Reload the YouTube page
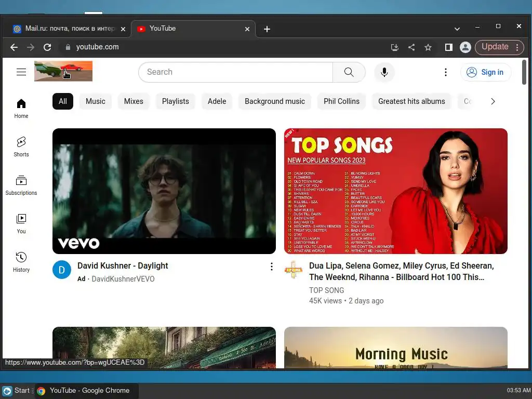Screen dimensions: 532x399 click(47, 47)
